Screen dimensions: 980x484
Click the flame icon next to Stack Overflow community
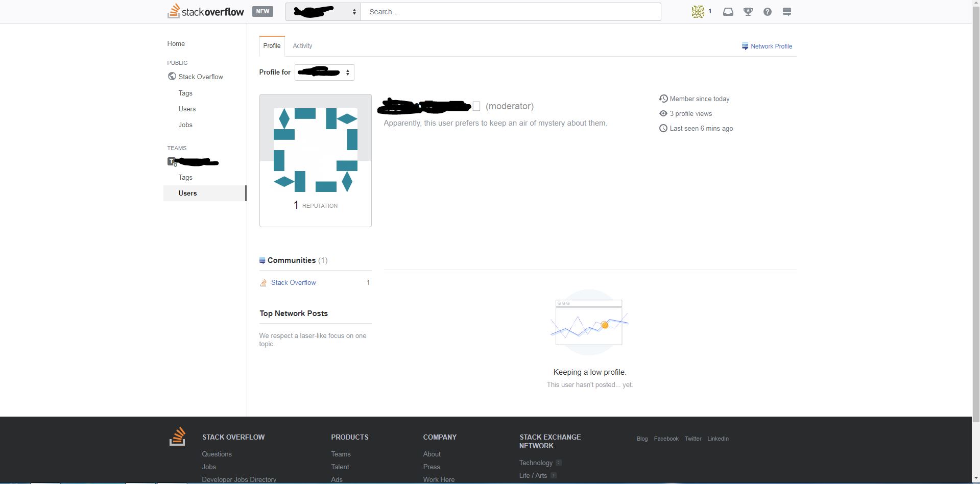click(264, 282)
